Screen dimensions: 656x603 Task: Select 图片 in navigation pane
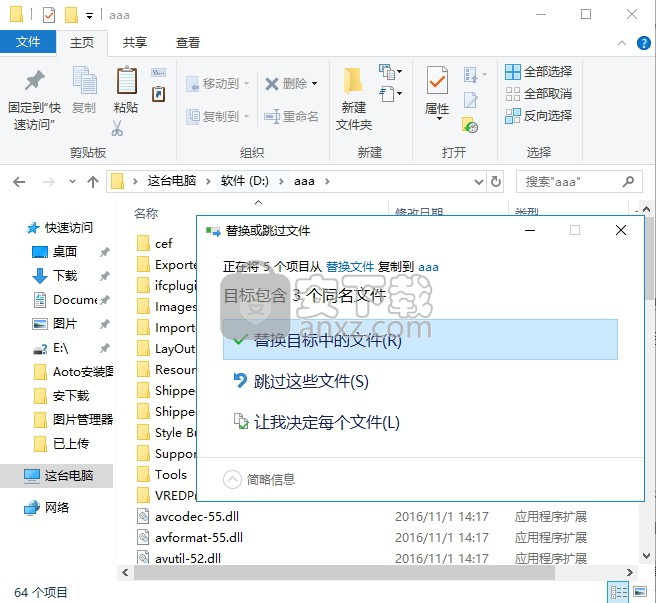tap(64, 324)
